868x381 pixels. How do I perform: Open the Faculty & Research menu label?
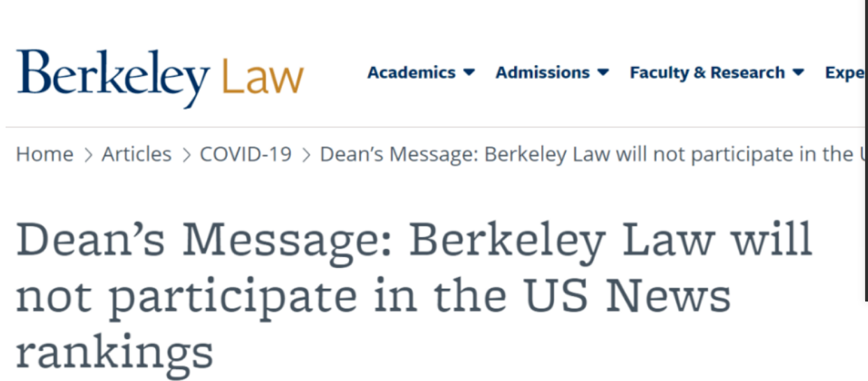pyautogui.click(x=707, y=73)
